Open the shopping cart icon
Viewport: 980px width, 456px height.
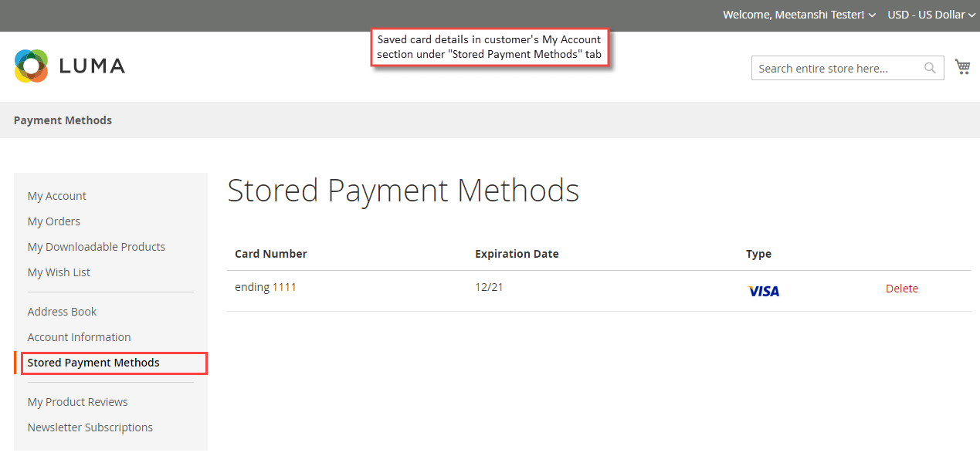pos(962,66)
